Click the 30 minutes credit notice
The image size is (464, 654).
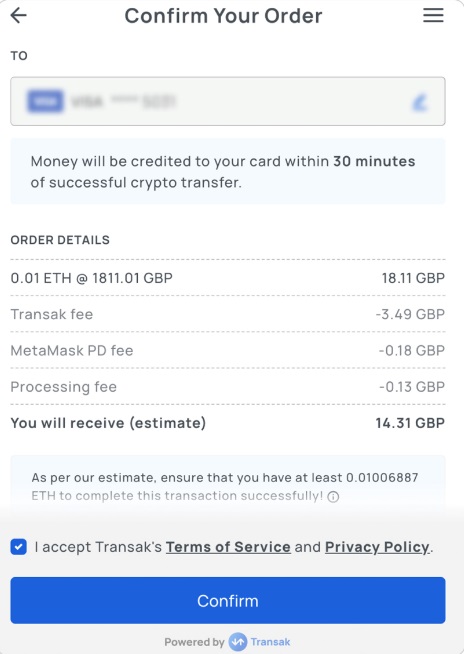click(x=228, y=171)
